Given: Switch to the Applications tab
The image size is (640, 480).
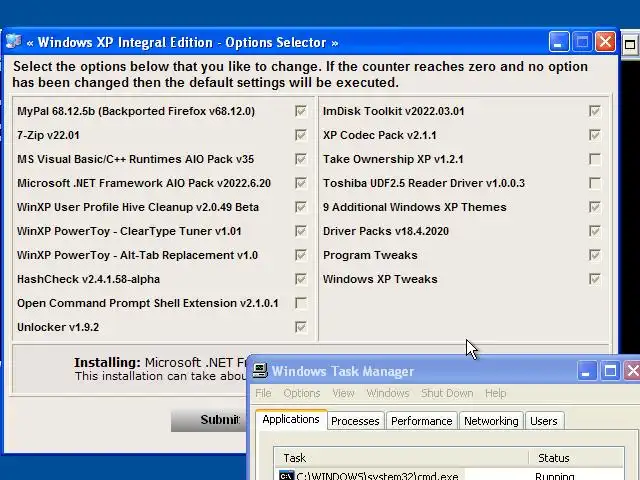Looking at the screenshot, I should 291,420.
